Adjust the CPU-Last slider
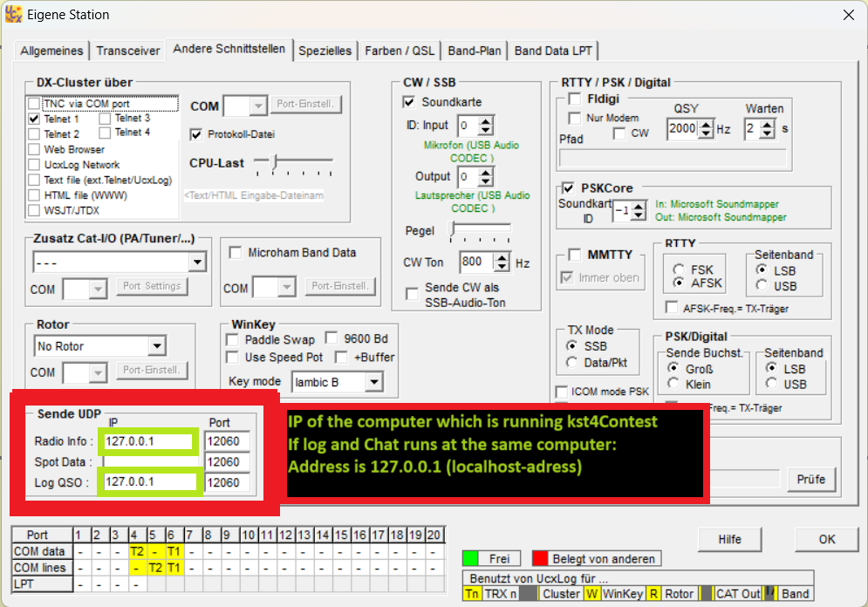 click(276, 162)
